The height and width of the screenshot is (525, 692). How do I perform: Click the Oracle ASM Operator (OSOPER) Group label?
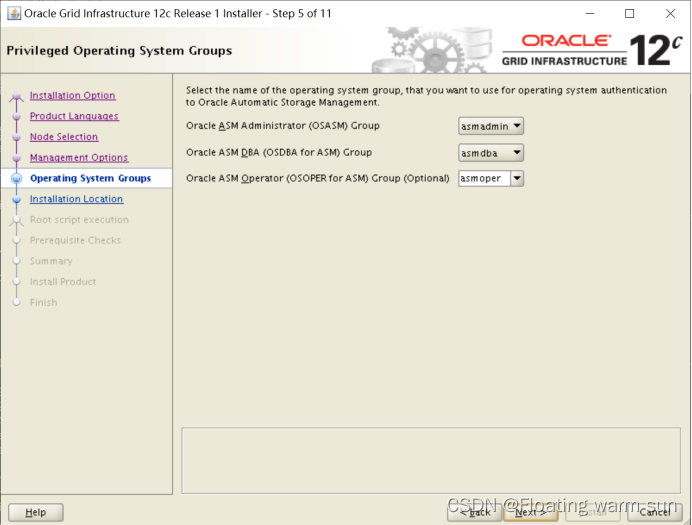coord(318,178)
